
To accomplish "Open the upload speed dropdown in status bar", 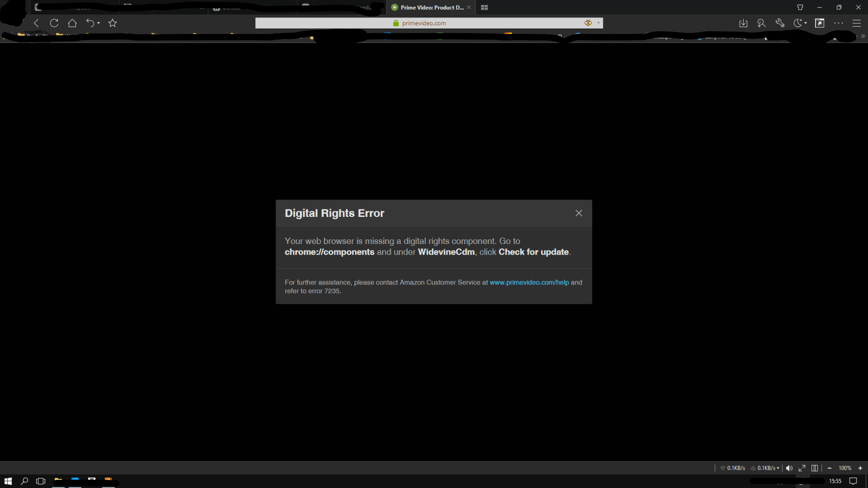I will pyautogui.click(x=777, y=468).
